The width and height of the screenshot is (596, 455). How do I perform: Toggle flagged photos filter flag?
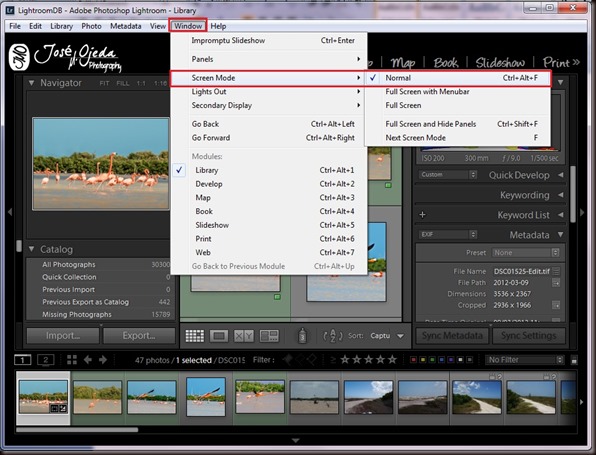[287, 360]
